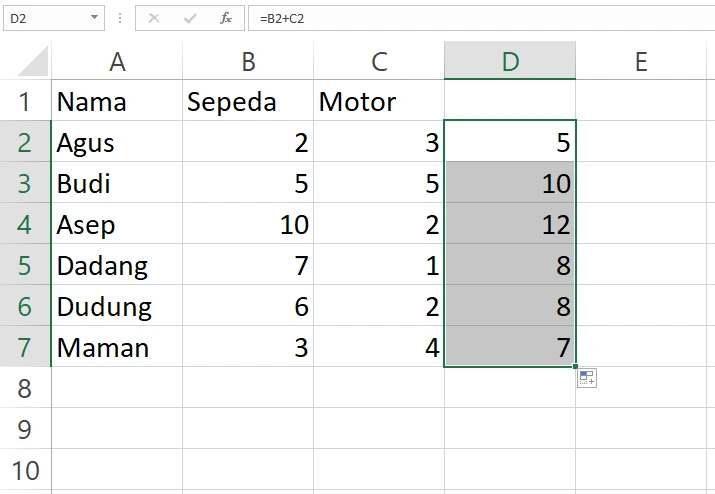Screen dimensions: 715x494
Task: Click the Enter checkmark icon in formula bar
Action: coord(190,18)
